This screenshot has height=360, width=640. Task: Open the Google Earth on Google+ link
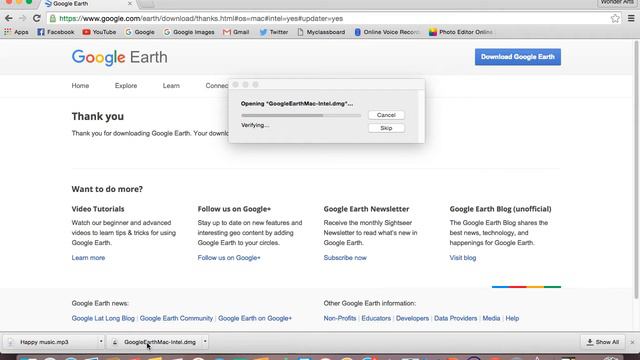point(255,318)
